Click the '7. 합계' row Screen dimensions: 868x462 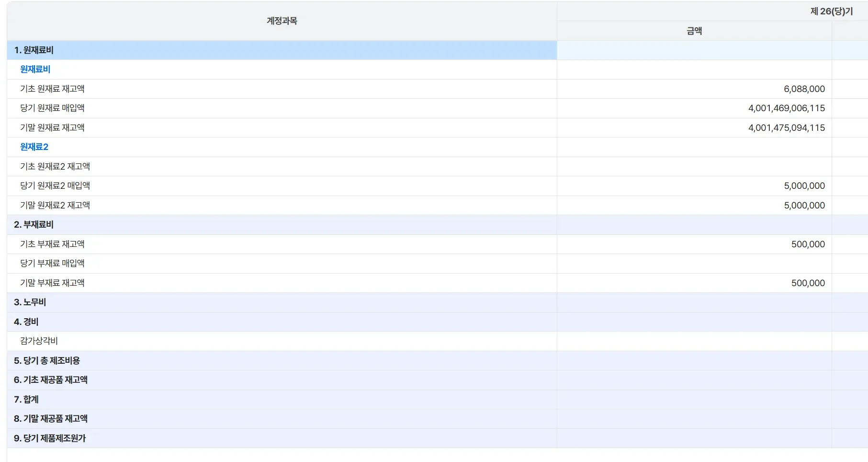click(x=26, y=400)
